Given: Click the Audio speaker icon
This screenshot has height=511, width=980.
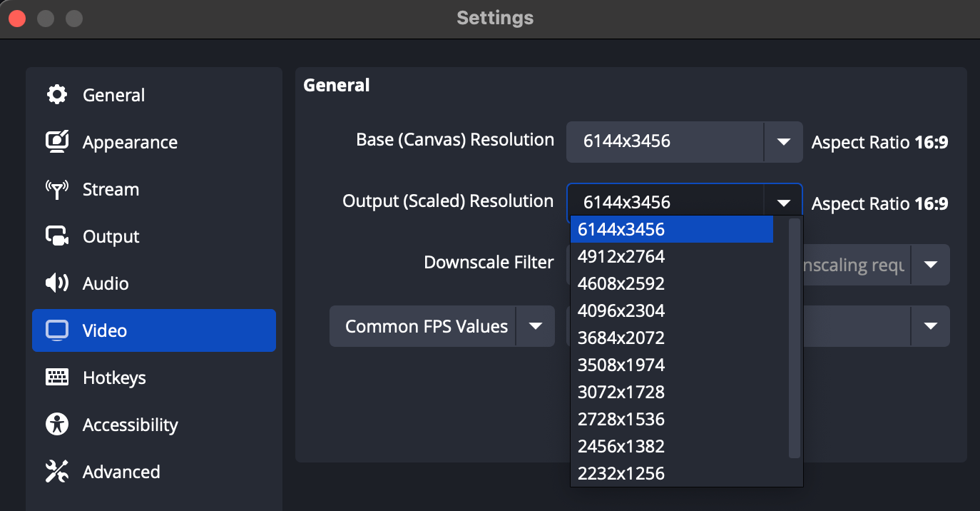Looking at the screenshot, I should point(57,283).
